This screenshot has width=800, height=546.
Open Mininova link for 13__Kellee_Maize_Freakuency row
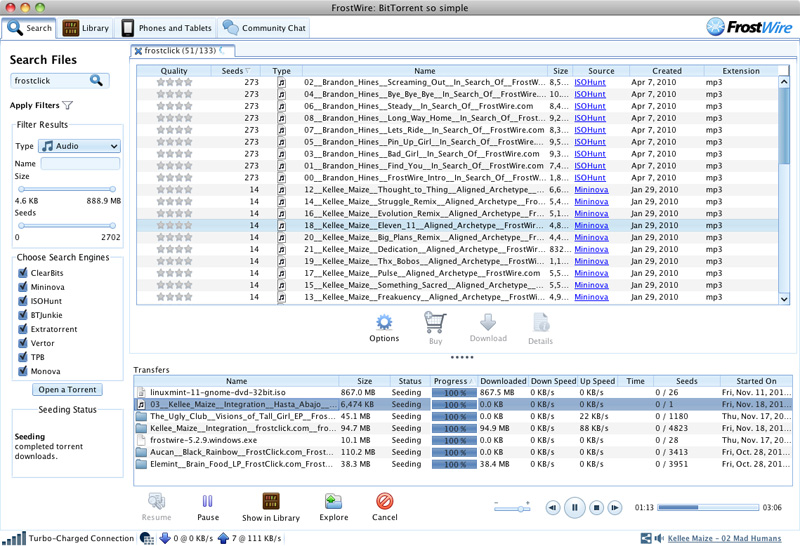[x=591, y=297]
